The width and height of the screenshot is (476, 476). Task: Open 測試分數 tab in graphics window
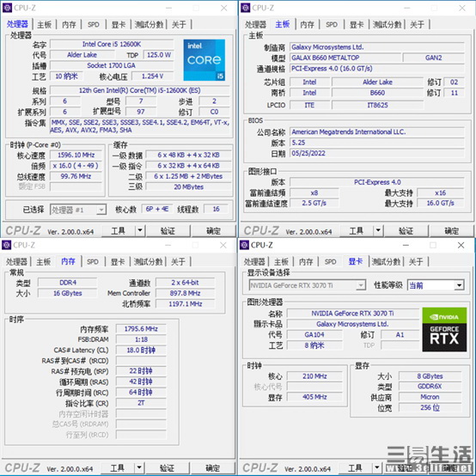pyautogui.click(x=386, y=262)
